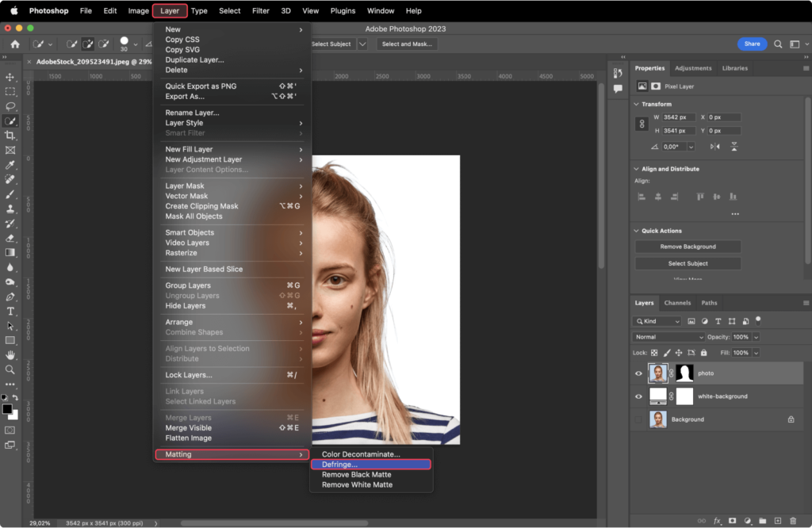Choose the Clone Stamp tool
Image resolution: width=812 pixels, height=528 pixels.
click(x=11, y=210)
